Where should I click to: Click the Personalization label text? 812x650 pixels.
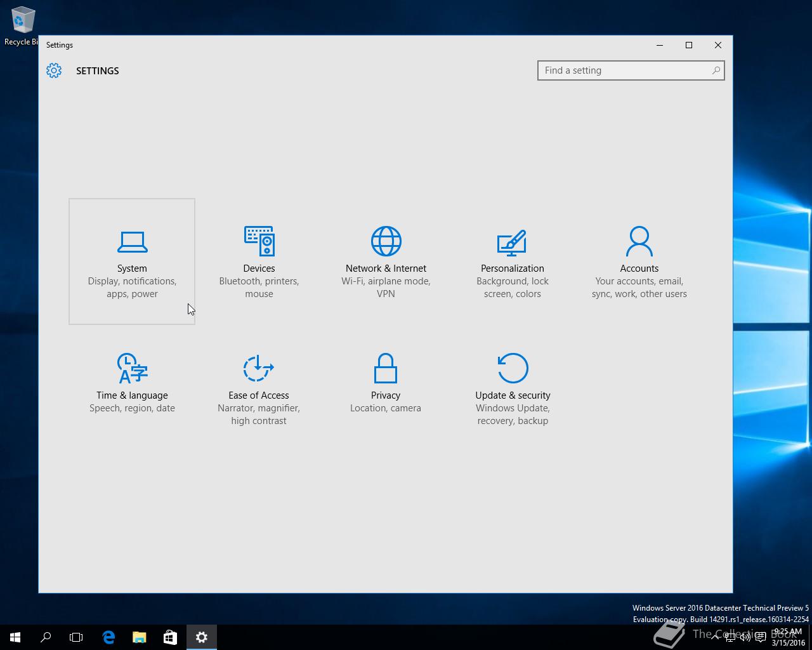point(513,269)
